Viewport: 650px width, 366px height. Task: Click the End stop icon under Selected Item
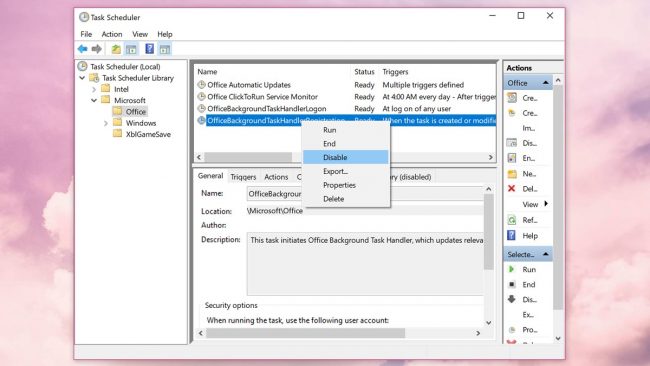512,284
